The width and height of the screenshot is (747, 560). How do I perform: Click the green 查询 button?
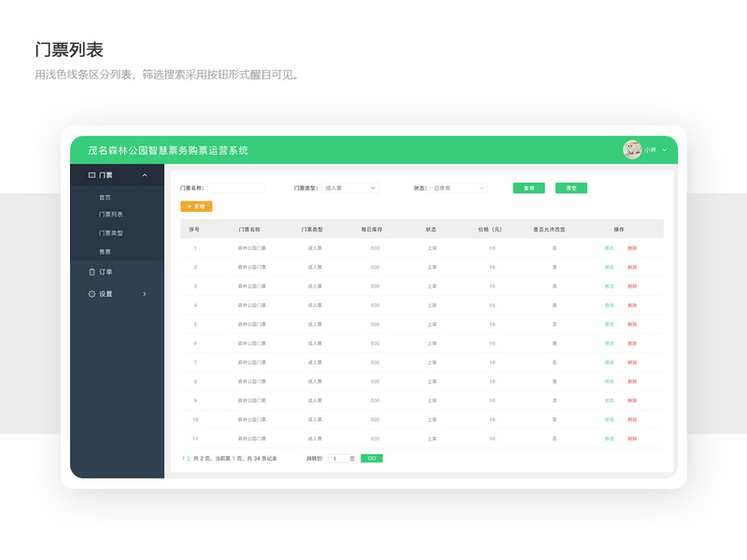click(x=529, y=189)
